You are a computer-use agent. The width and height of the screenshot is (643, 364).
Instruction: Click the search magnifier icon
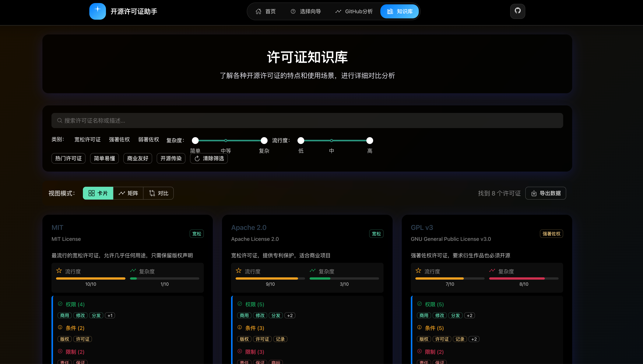pyautogui.click(x=59, y=121)
